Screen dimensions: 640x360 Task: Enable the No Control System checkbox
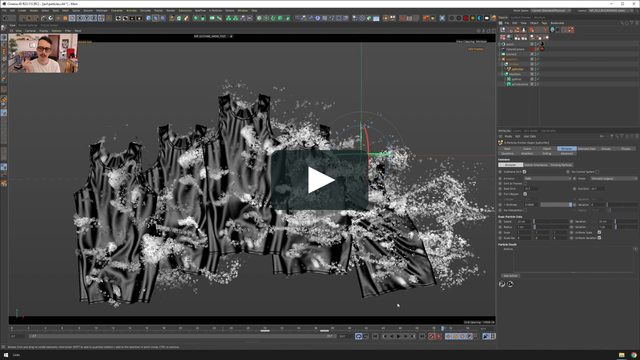coord(597,172)
